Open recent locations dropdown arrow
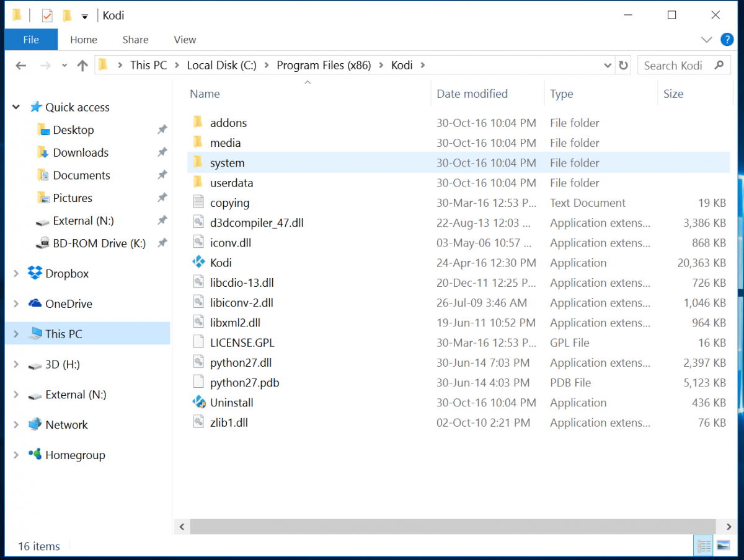744x560 pixels. 64,66
